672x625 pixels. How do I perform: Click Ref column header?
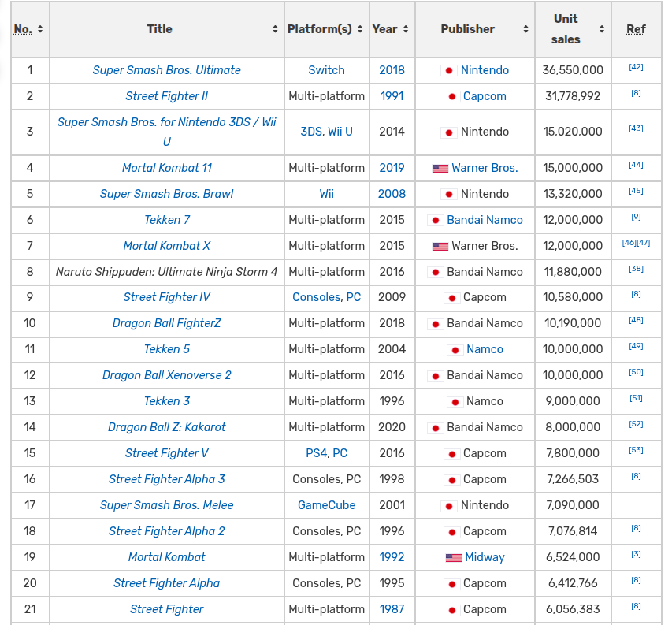click(x=636, y=29)
